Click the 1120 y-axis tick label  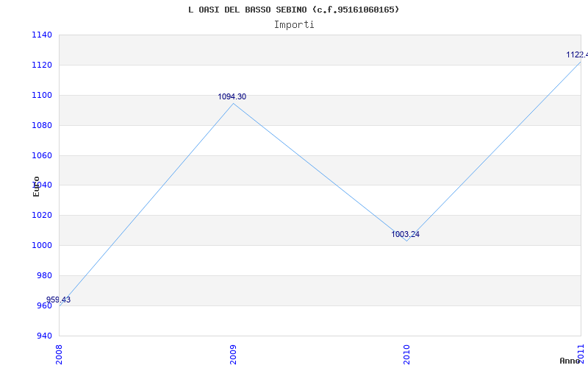[42, 65]
